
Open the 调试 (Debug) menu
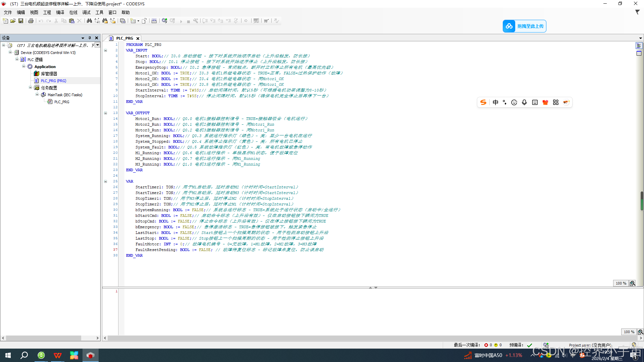[86, 12]
